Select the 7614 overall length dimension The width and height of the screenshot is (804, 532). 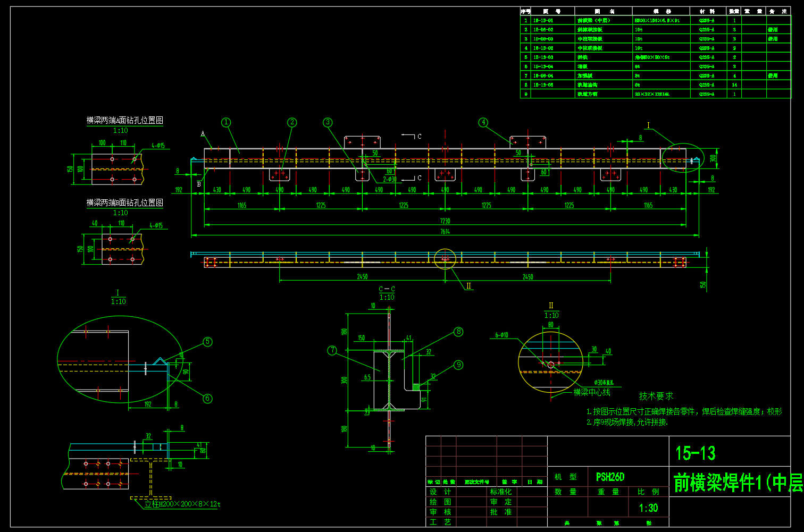(445, 231)
